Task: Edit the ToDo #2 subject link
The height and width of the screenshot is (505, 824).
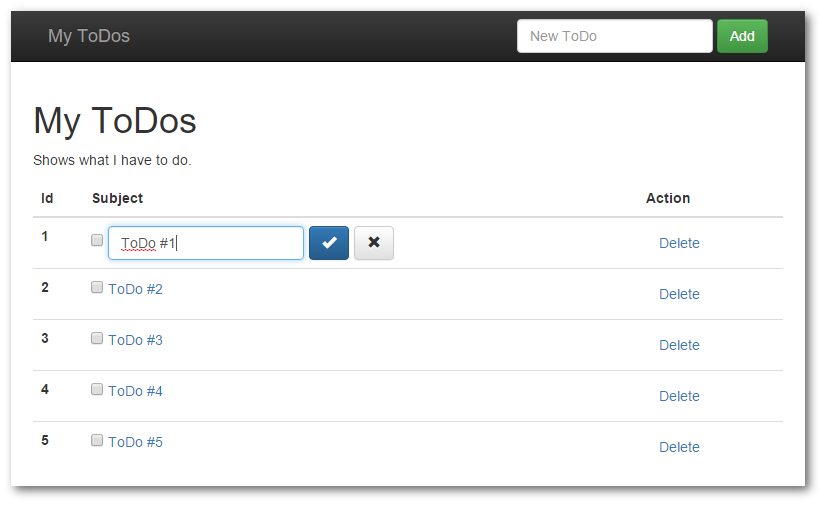Action: (x=135, y=289)
